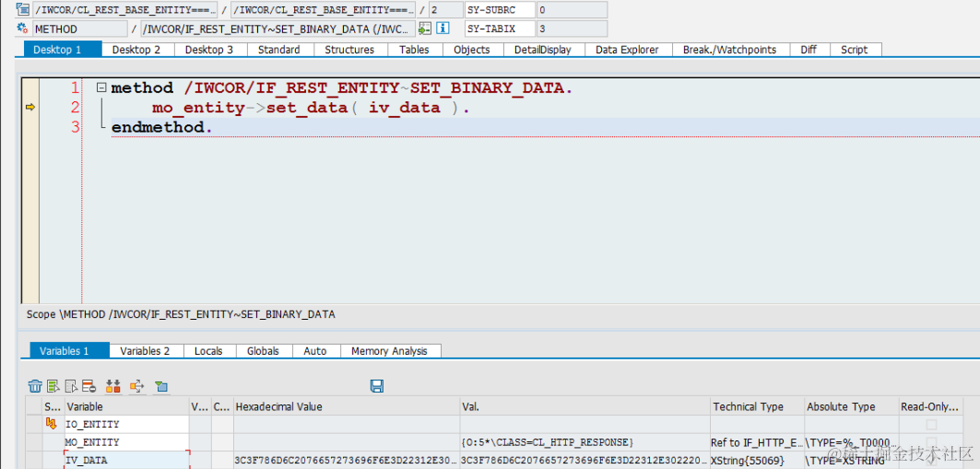Click the Scope \METHOD status text
The image size is (980, 469).
pyautogui.click(x=181, y=314)
